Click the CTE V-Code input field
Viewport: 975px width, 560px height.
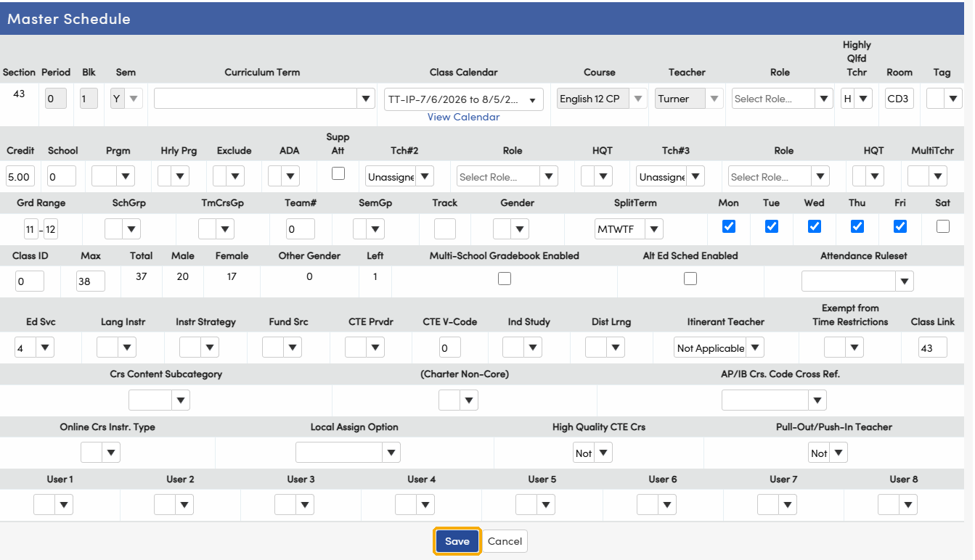[x=450, y=348]
